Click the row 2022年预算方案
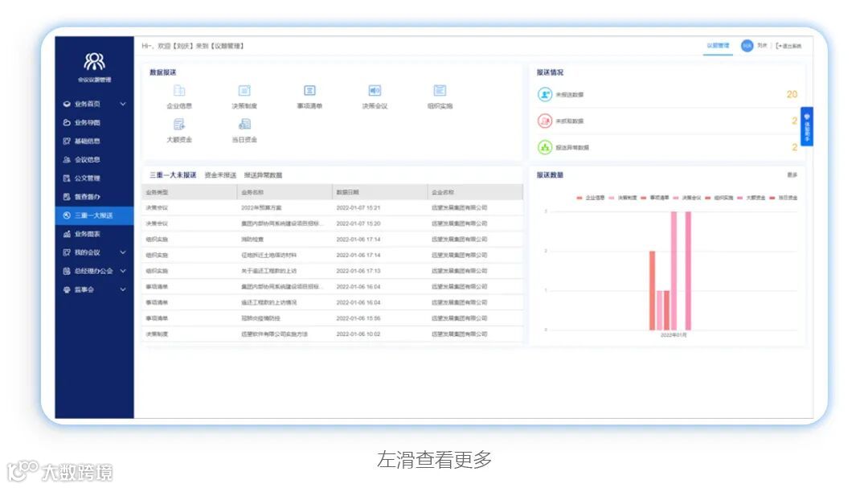This screenshot has height=488, width=868. 332,207
